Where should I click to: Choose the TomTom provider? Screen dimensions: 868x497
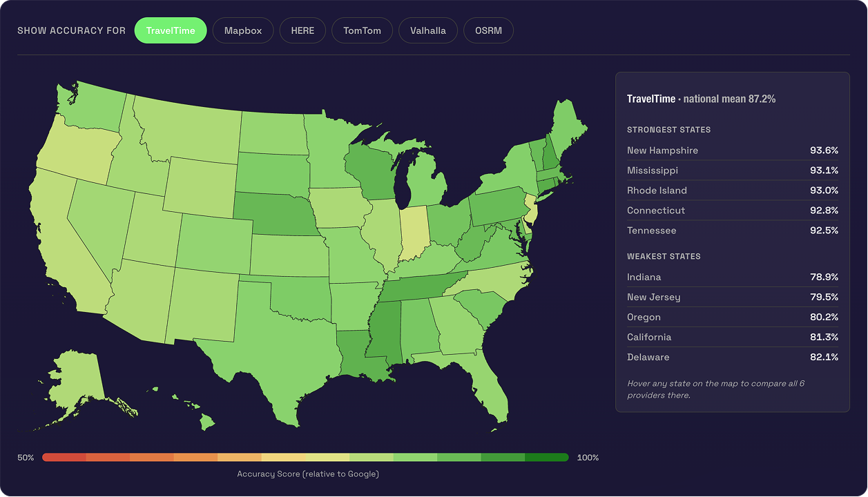click(362, 30)
